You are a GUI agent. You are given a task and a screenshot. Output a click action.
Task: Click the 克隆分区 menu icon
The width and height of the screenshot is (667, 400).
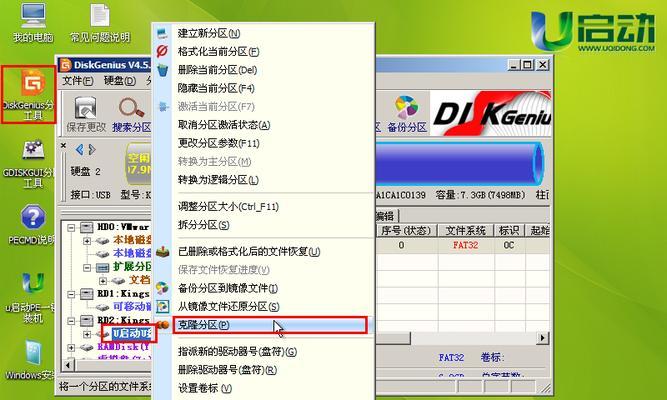pos(162,325)
